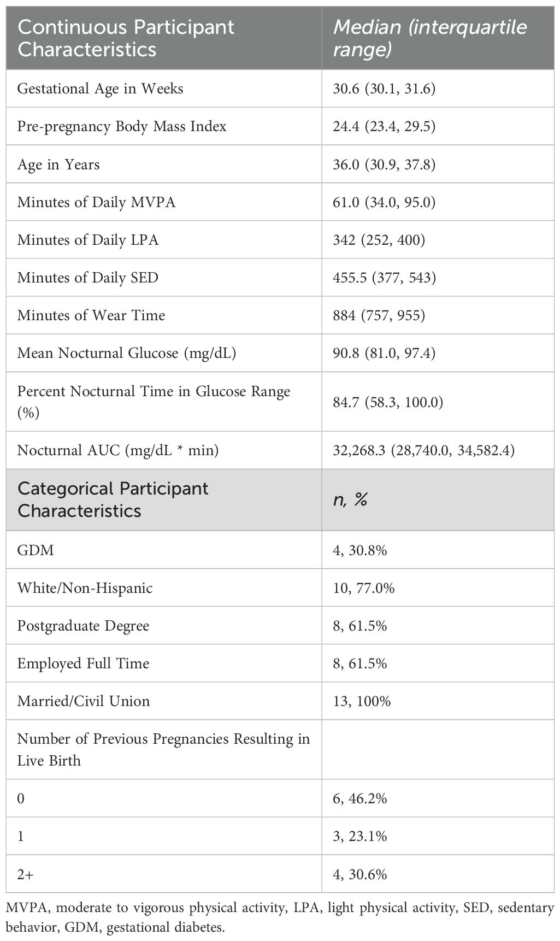
Task: Click the "Minutes of Daily MVPA" label
Action: point(97,202)
